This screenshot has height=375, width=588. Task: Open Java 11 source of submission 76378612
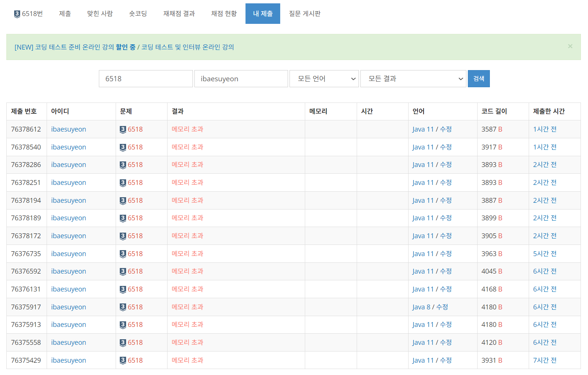pos(423,129)
